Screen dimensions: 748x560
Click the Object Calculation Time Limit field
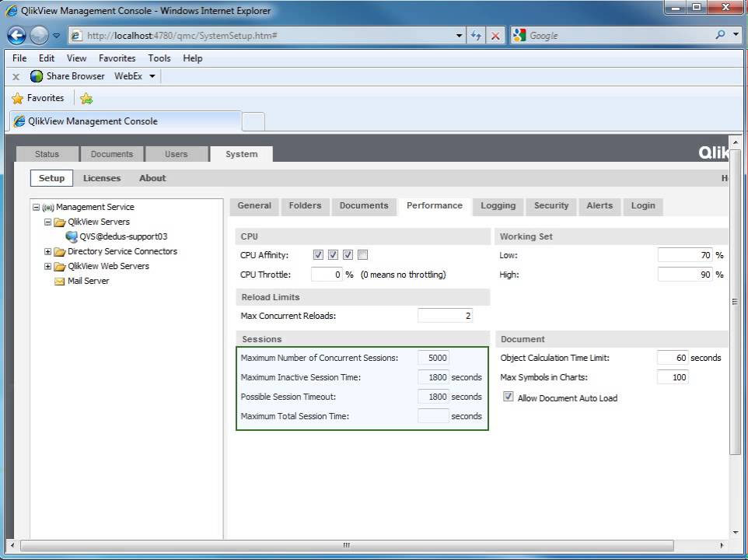(x=673, y=358)
